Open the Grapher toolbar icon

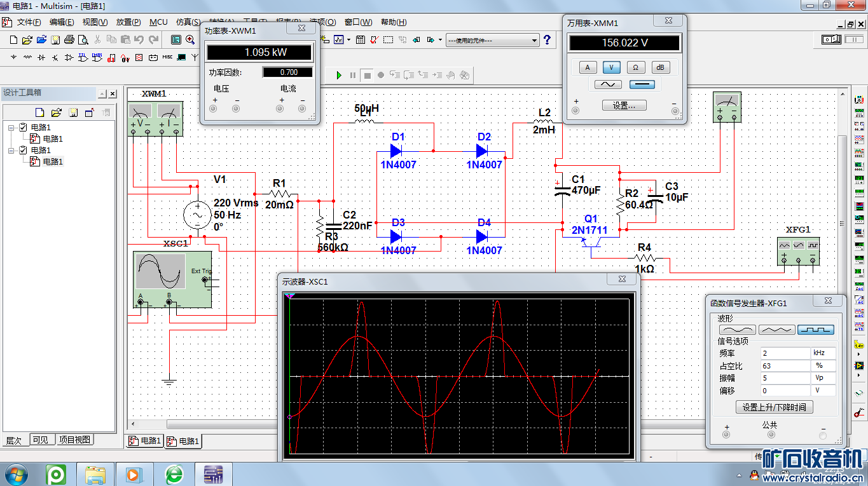(339, 40)
